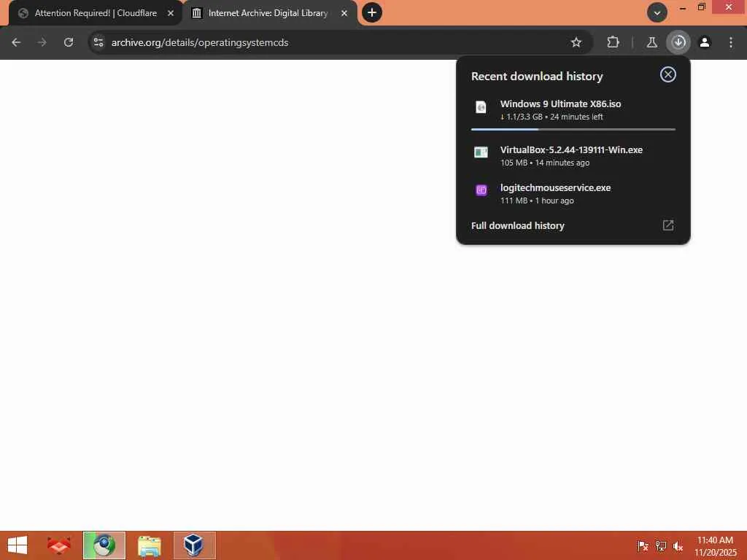Open the profile avatar menu
747x560 pixels.
point(705,42)
